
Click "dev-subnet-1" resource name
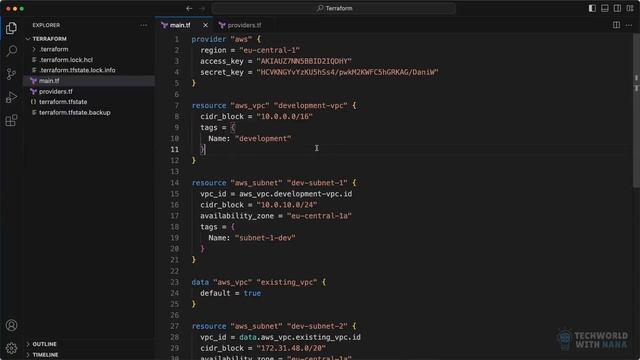(317, 183)
